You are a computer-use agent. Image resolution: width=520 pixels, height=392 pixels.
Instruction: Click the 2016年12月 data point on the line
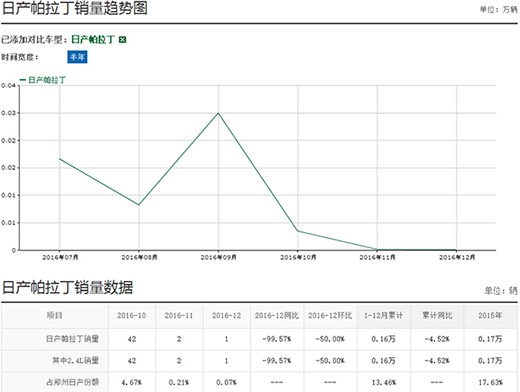coord(456,250)
